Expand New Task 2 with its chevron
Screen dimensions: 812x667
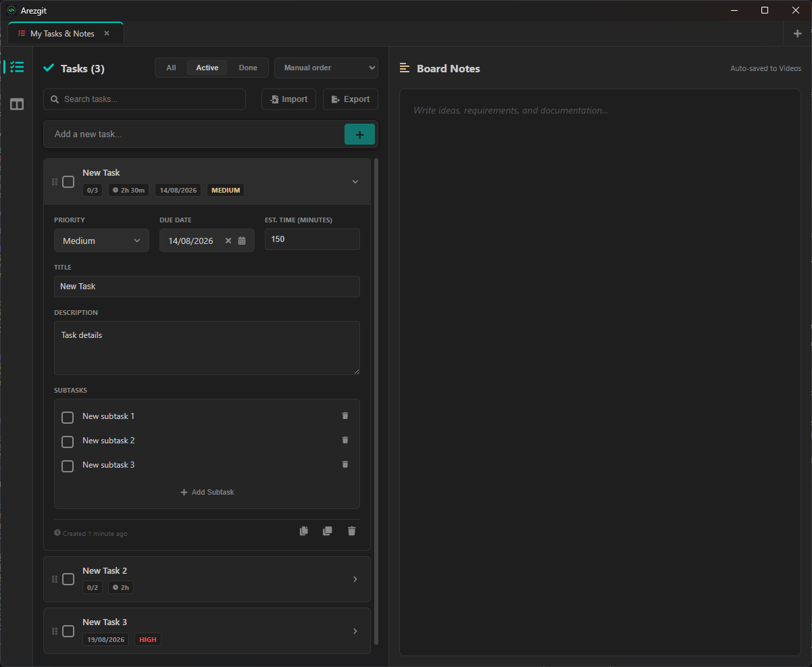pos(355,579)
